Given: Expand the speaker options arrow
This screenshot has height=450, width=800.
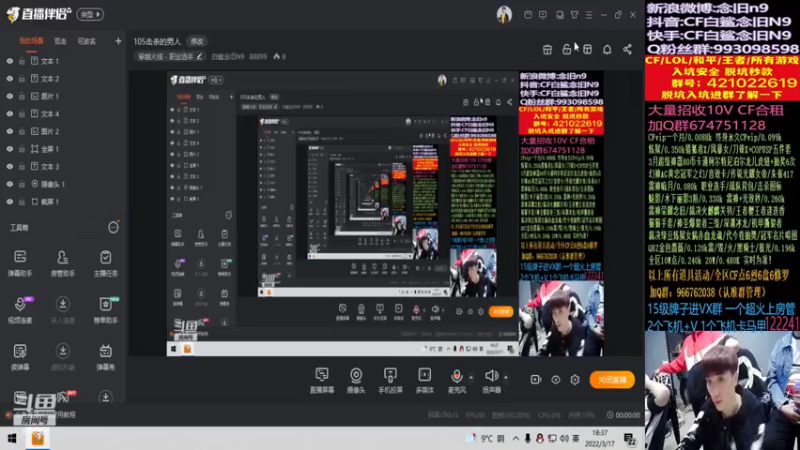Looking at the screenshot, I should click(506, 378).
